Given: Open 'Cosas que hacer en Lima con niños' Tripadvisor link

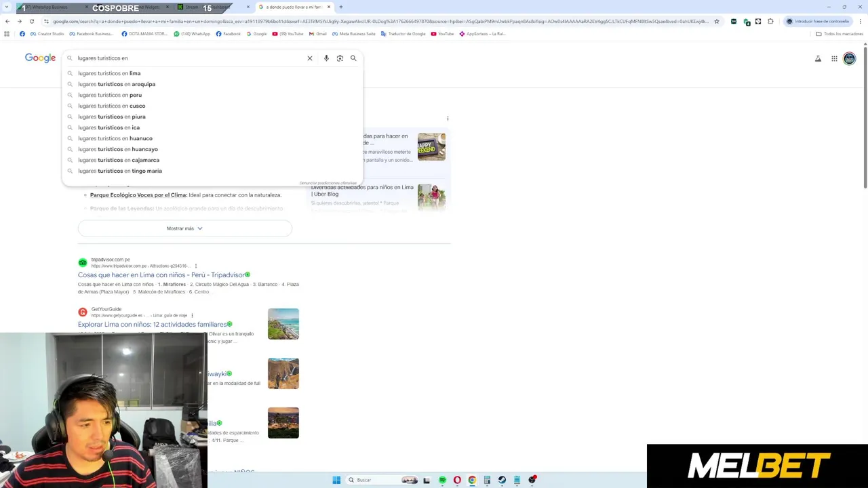Looking at the screenshot, I should 161,275.
